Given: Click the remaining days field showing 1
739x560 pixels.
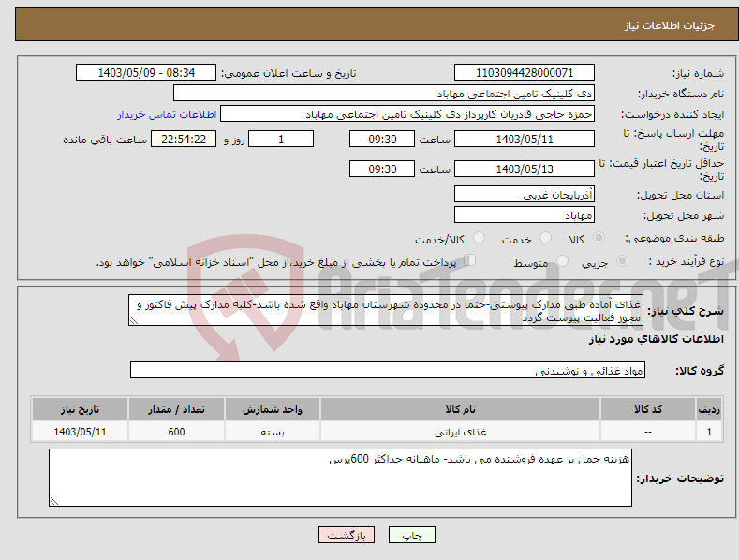Looking at the screenshot, I should click(281, 139).
